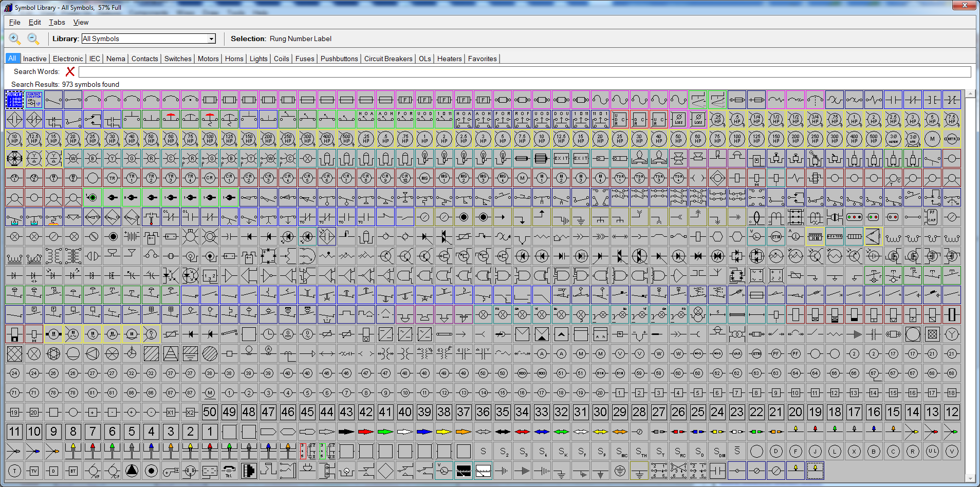The image size is (980, 487).
Task: Click the zoom out magnifier
Action: (33, 39)
